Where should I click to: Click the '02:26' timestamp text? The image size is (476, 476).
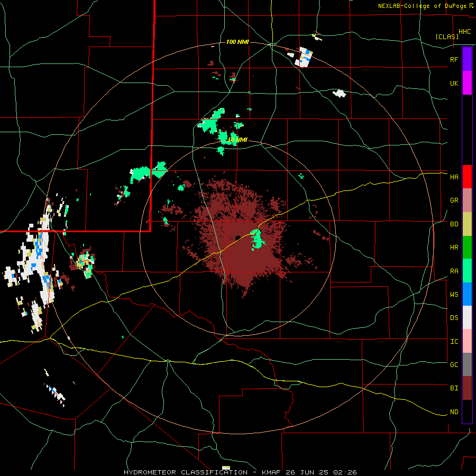(348, 472)
